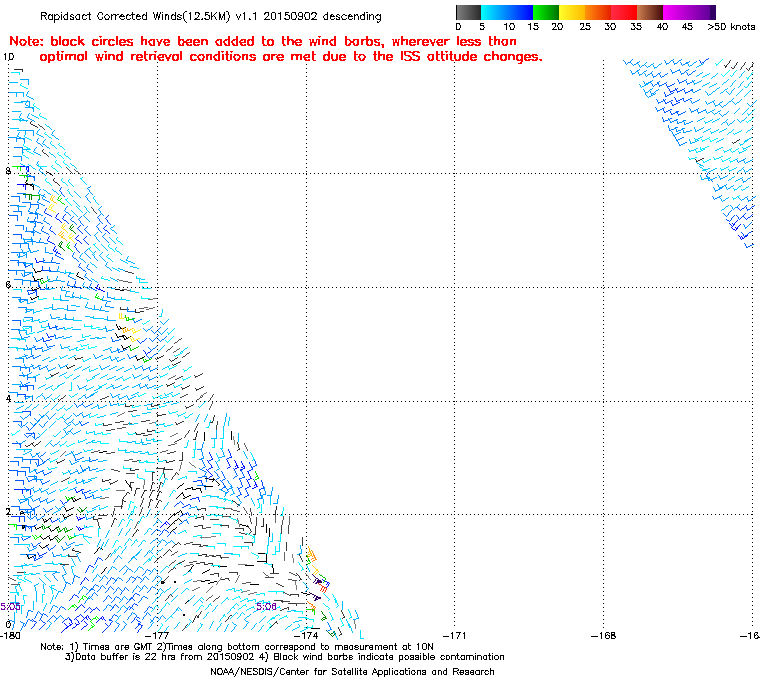Click the longitude axis label '-174'
This screenshot has height=688, width=760.
pyautogui.click(x=306, y=636)
